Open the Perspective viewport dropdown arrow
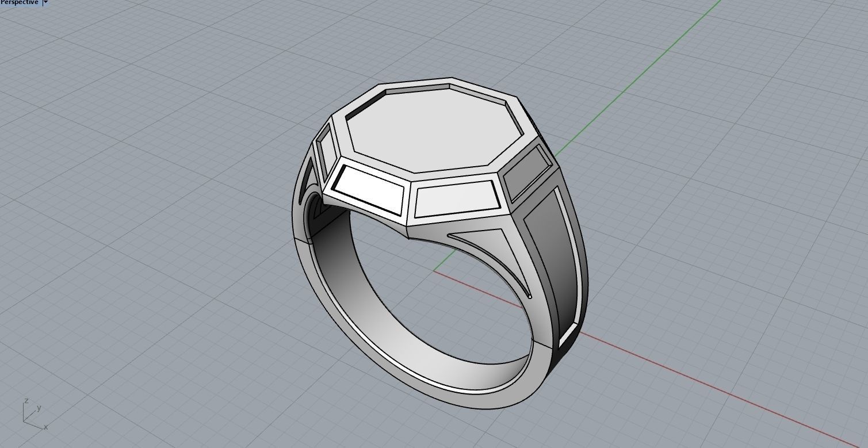The width and height of the screenshot is (868, 448). click(x=45, y=2)
